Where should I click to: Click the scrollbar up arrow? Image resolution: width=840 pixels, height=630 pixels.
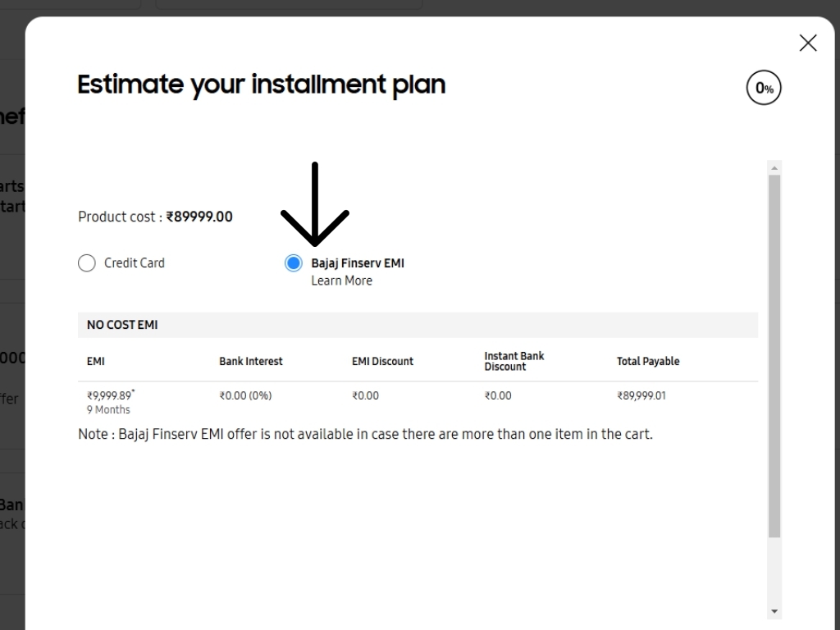coord(774,168)
